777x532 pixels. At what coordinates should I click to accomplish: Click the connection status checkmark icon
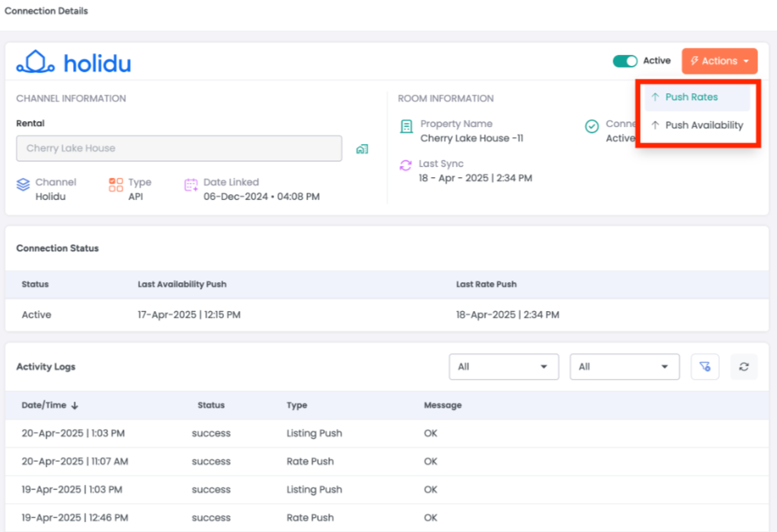coord(591,126)
